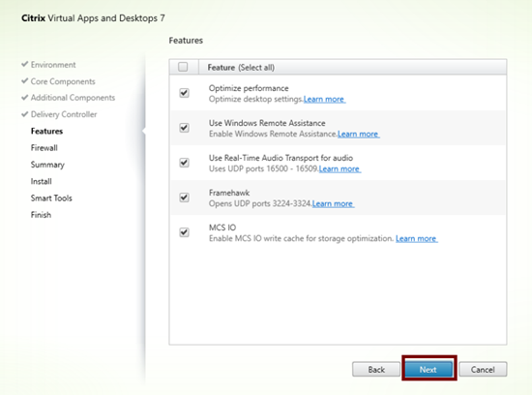
Task: Uncheck the Optimize performance checkbox
Action: [184, 93]
